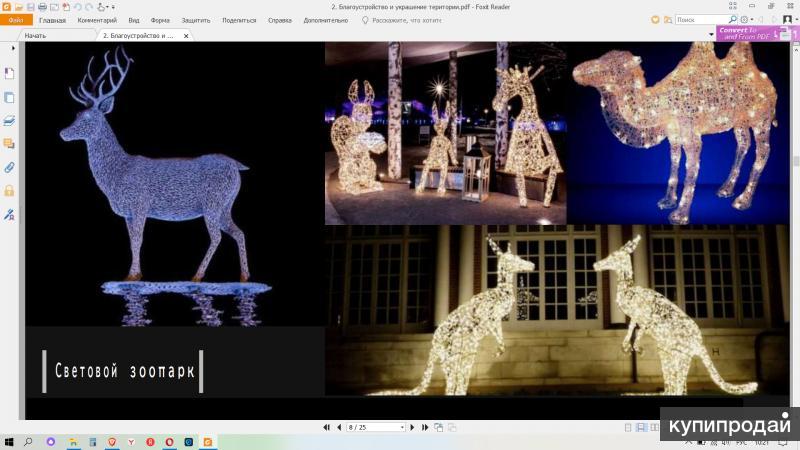800x450 pixels.
Task: Click the Redo arrow icon
Action: tap(89, 7)
